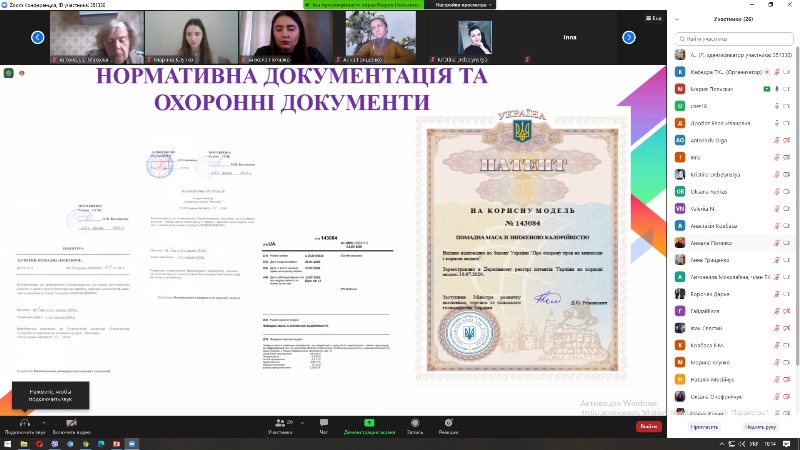Select Marina Klymko video thumbnail
Viewport: 800px width, 450px height.
tap(191, 37)
